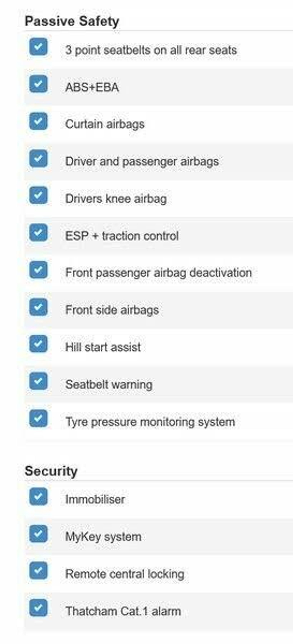The height and width of the screenshot is (644, 293).
Task: Toggle the Immobiliser checkbox
Action: coord(38,496)
